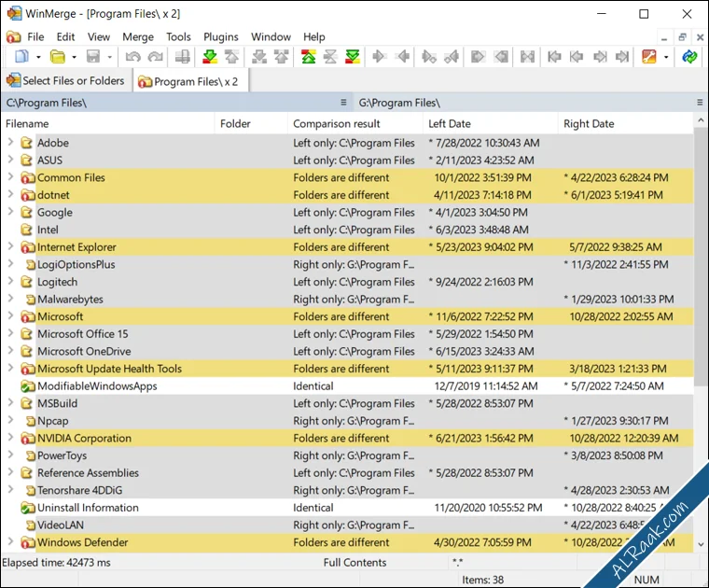Click the All Left toolbar icon
Image resolution: width=709 pixels, height=588 pixels.
501,57
